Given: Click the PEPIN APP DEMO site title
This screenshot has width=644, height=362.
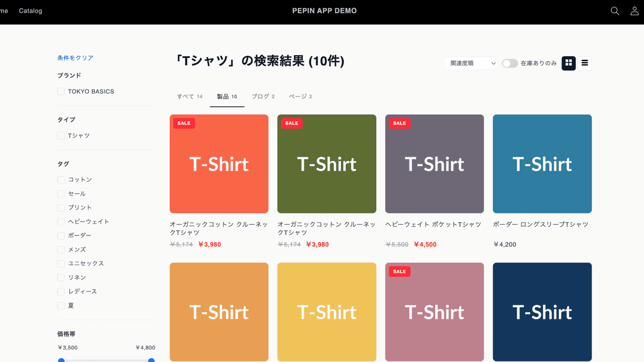Looking at the screenshot, I should pyautogui.click(x=324, y=10).
